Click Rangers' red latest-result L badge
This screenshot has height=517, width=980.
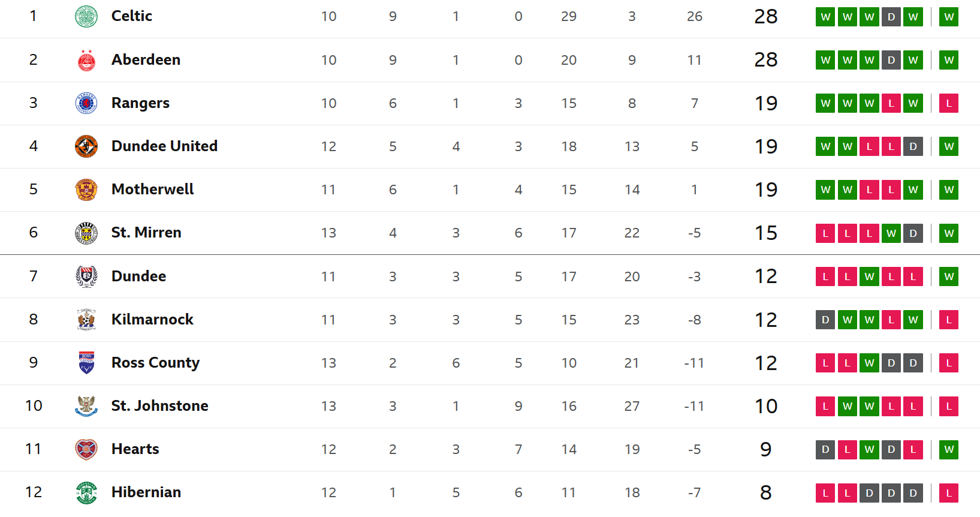949,103
